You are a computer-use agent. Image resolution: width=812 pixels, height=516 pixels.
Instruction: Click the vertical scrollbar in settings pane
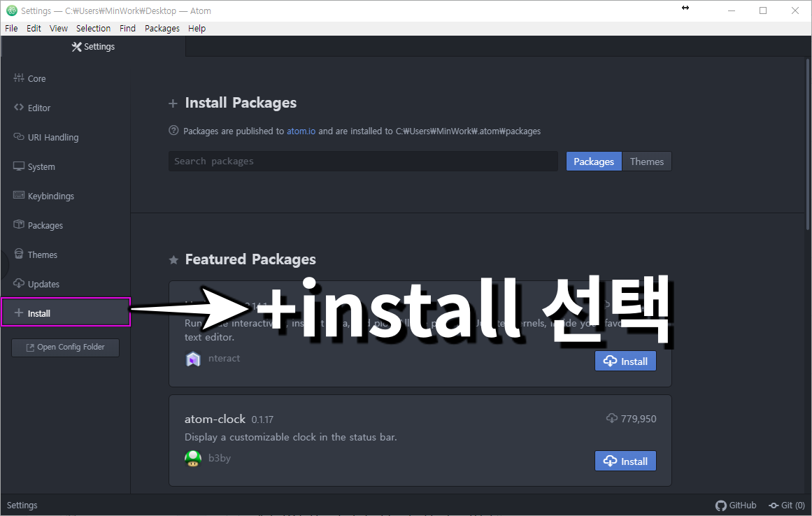tap(809, 143)
